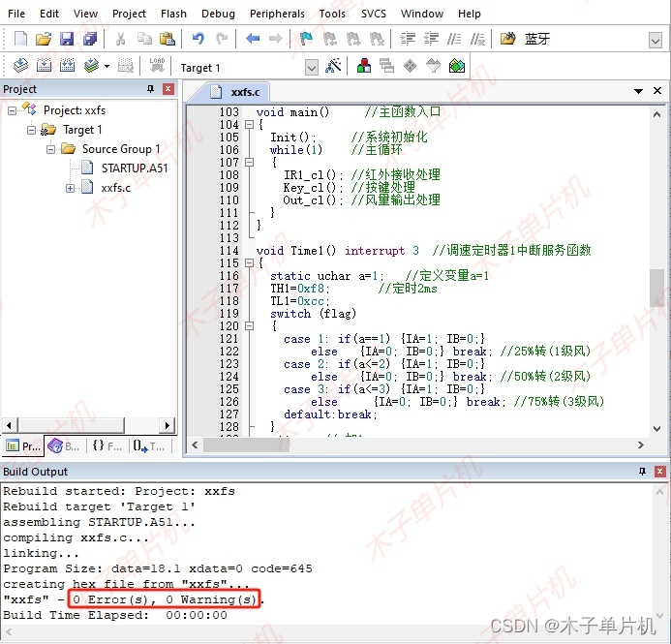Click editor vertical scrollbar thumb
This screenshot has height=644, width=671.
point(656,288)
